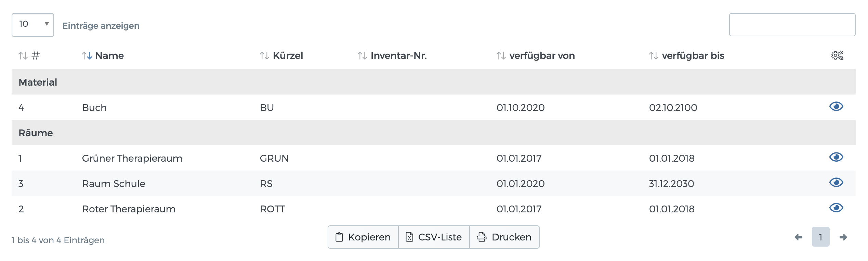Viewport: 868px width, 261px height.
Task: Sort table by Inventar-Nr. column
Action: point(392,55)
